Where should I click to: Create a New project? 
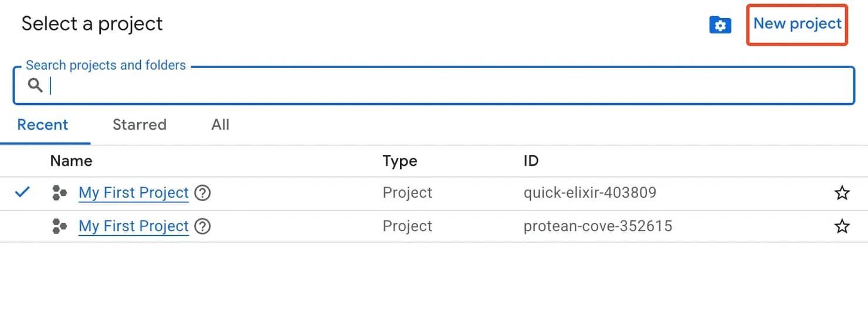pyautogui.click(x=797, y=23)
